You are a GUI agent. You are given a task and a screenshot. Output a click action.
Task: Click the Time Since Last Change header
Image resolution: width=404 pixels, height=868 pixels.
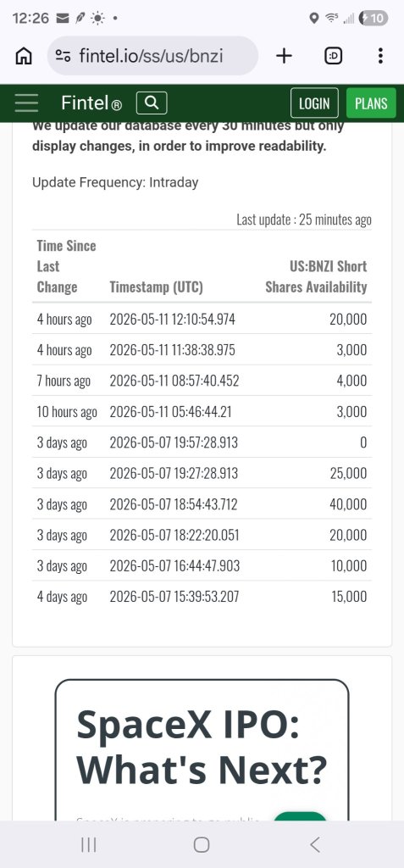(66, 266)
